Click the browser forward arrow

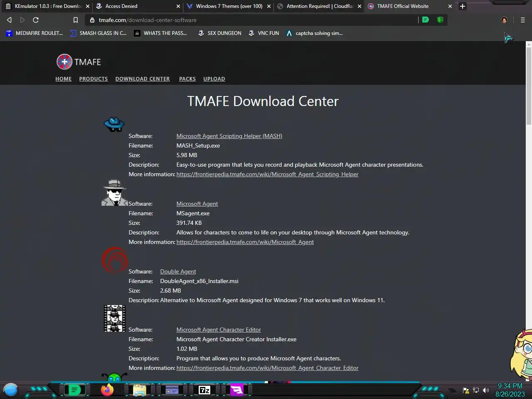tap(22, 20)
